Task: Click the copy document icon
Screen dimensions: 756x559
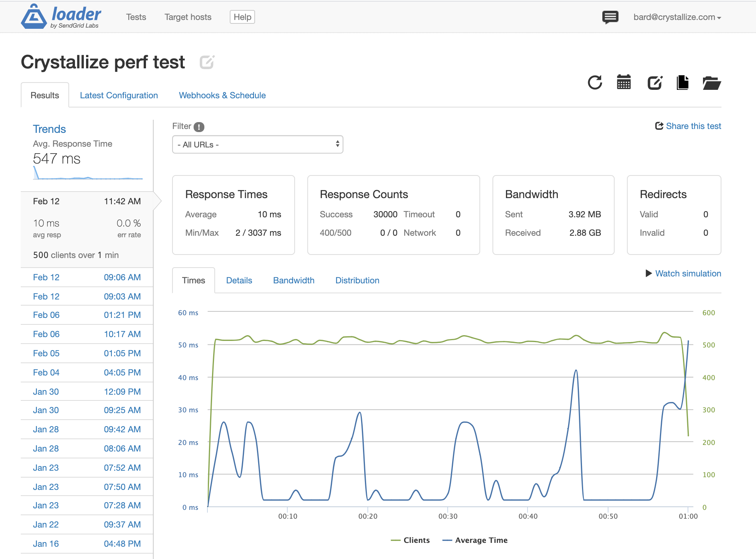Action: pyautogui.click(x=683, y=83)
